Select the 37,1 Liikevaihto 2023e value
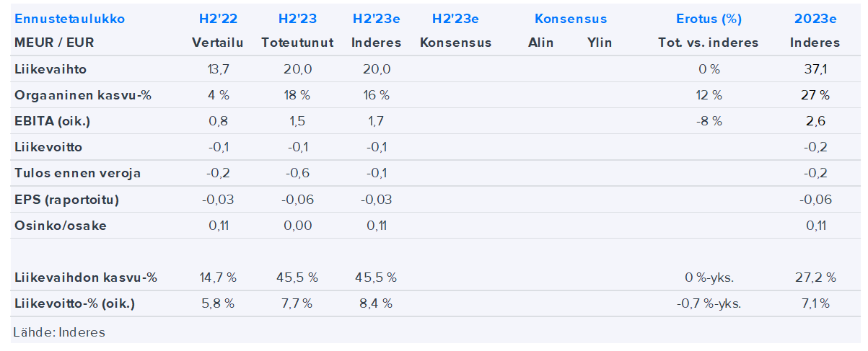868x351 pixels. (x=815, y=69)
